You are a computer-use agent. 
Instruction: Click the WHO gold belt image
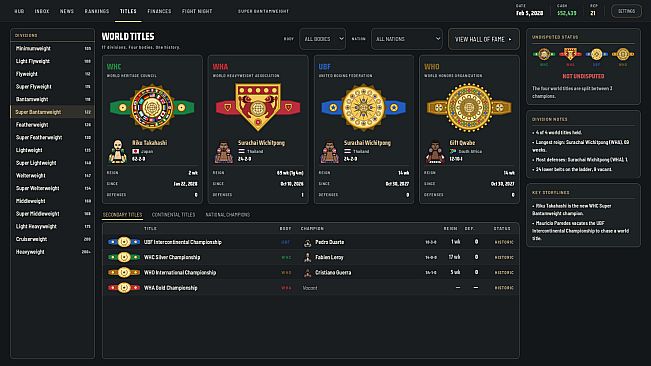click(x=469, y=107)
